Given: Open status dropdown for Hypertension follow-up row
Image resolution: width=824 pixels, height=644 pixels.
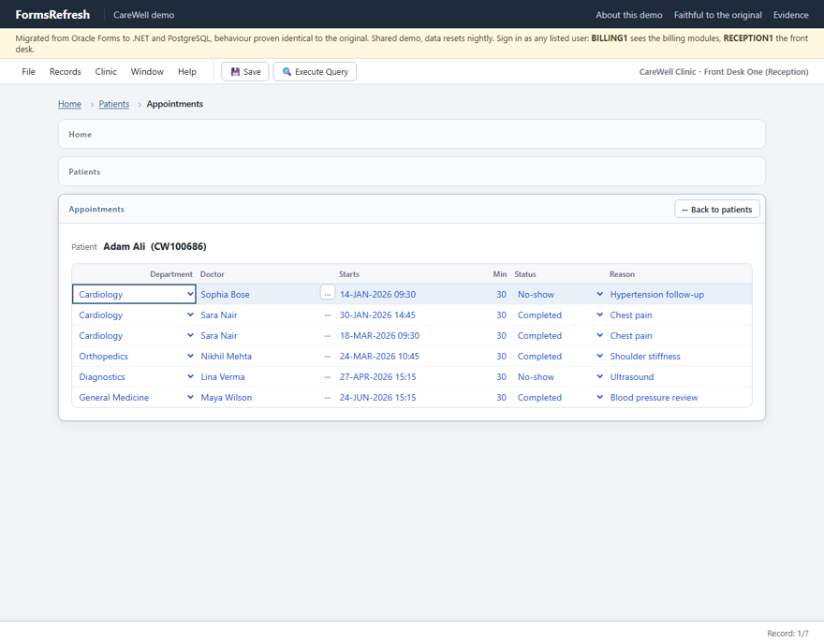Looking at the screenshot, I should pyautogui.click(x=599, y=294).
